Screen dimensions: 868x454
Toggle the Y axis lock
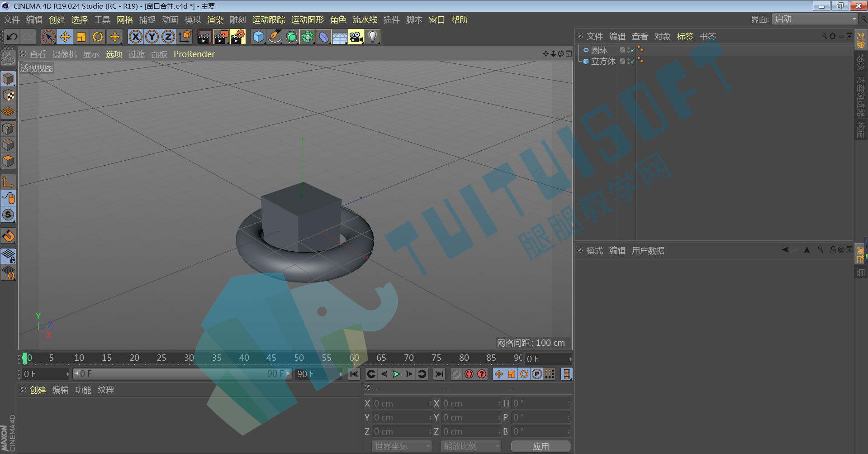[x=152, y=37]
